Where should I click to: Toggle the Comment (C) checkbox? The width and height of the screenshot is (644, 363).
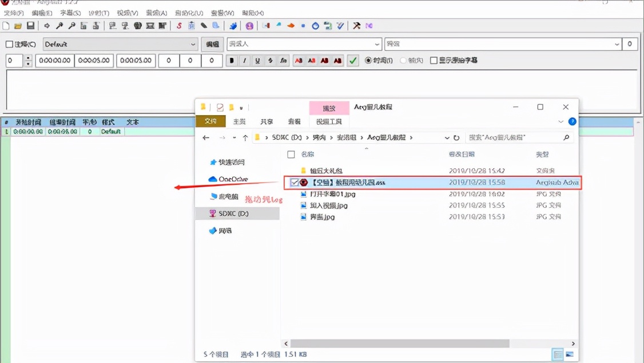coord(9,44)
